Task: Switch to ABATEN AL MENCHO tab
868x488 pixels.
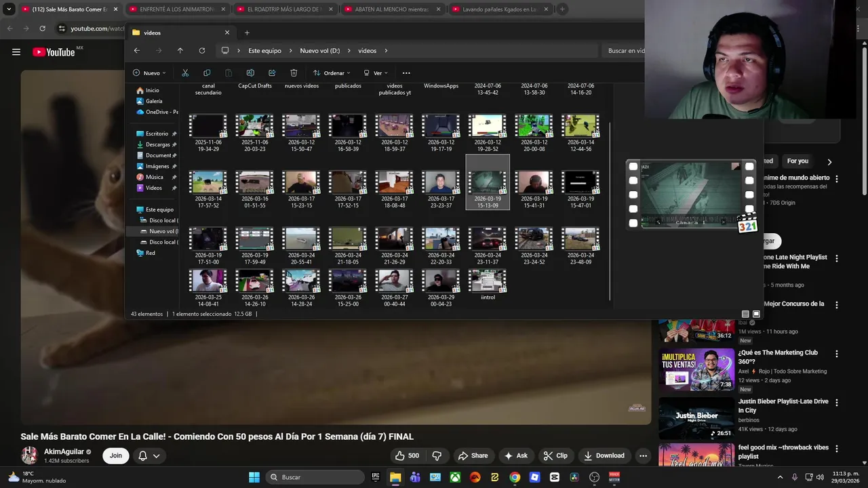Action: point(391,9)
